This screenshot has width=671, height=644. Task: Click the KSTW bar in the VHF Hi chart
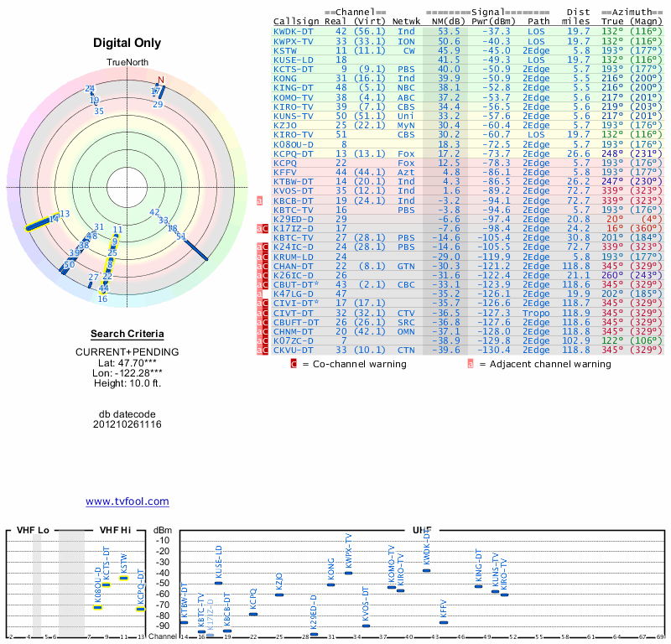point(124,578)
